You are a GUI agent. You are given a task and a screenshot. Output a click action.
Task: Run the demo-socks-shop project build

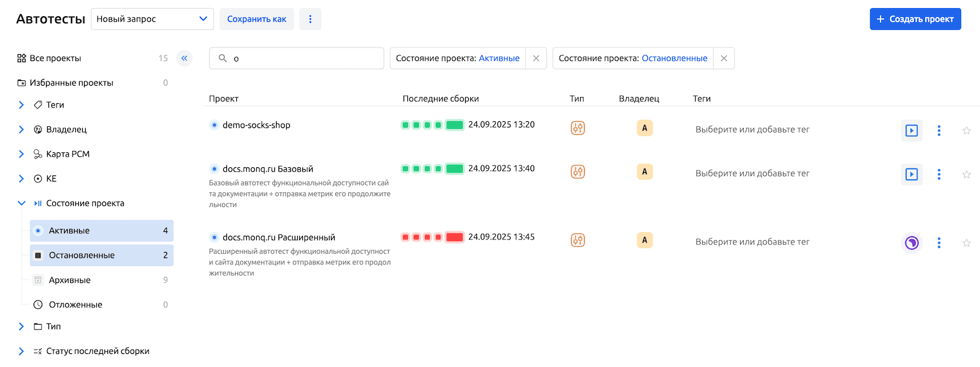coord(911,131)
